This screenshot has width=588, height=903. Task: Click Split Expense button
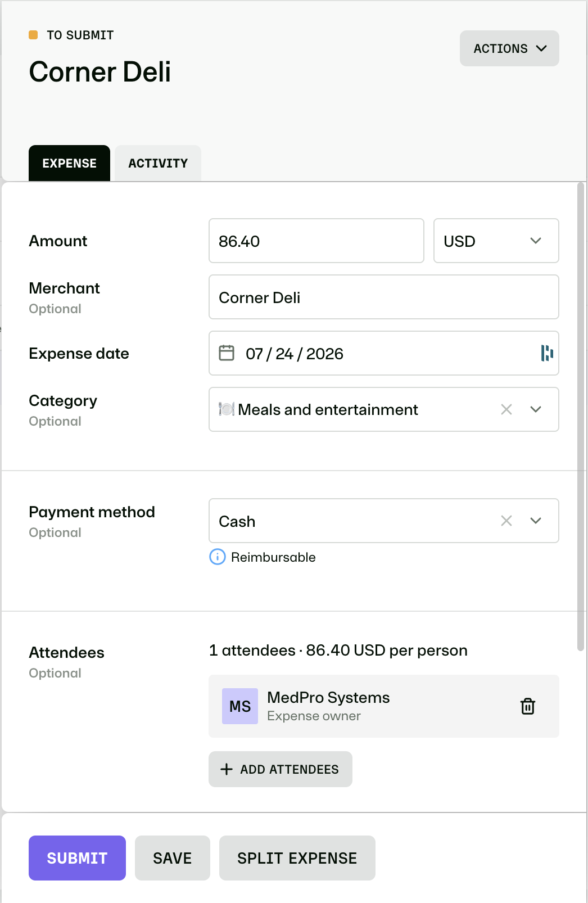coord(297,858)
